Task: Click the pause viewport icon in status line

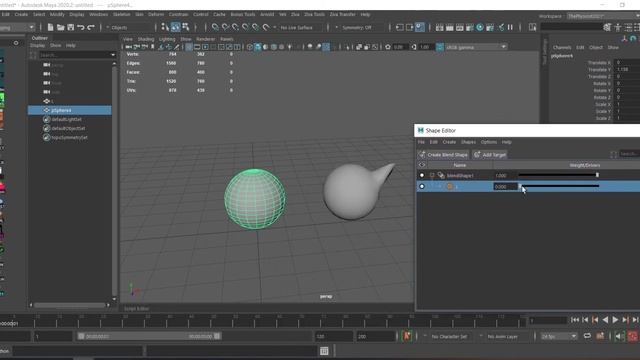Action: tap(510, 27)
